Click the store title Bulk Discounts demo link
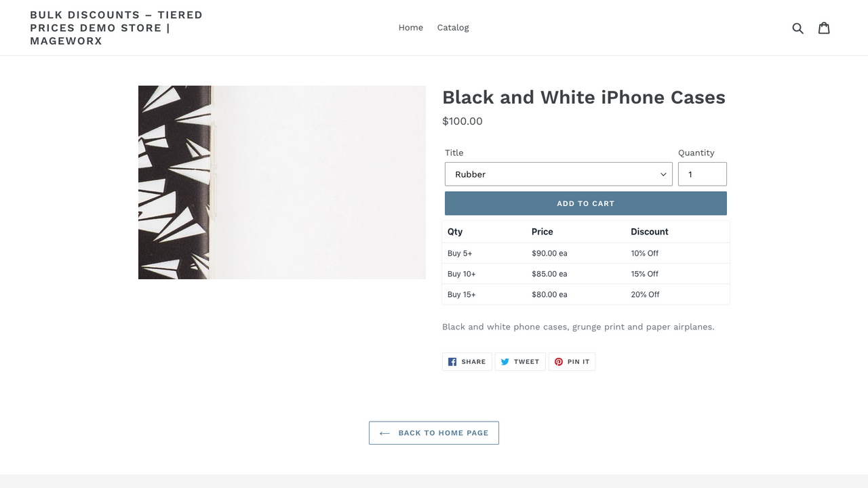The width and height of the screenshot is (868, 488). (x=116, y=28)
